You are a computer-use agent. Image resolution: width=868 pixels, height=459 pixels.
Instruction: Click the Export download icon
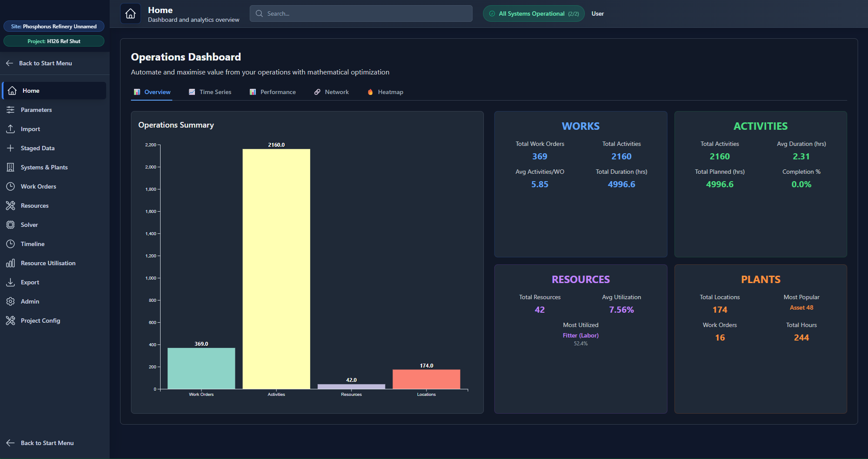[x=10, y=282]
